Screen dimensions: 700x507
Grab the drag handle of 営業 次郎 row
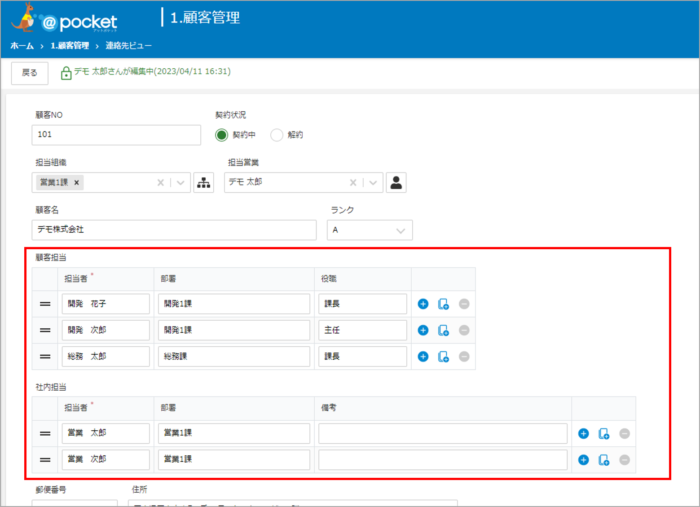[x=45, y=460]
